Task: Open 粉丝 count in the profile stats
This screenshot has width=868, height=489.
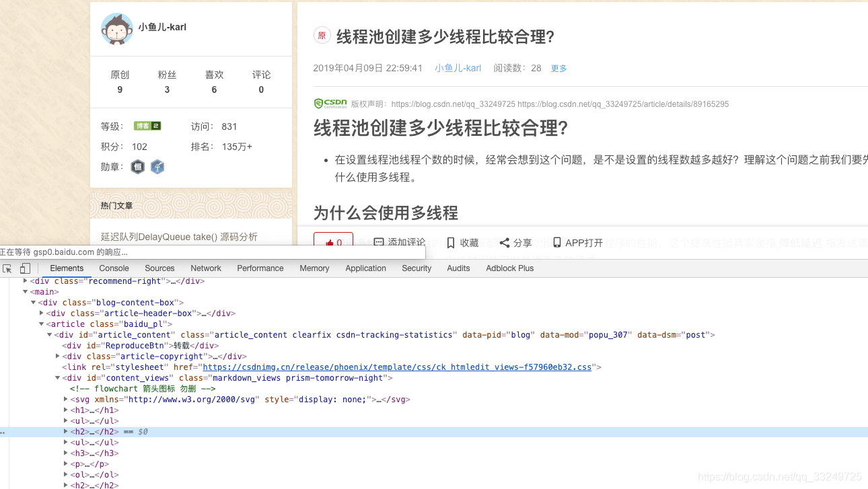Action: [x=167, y=81]
